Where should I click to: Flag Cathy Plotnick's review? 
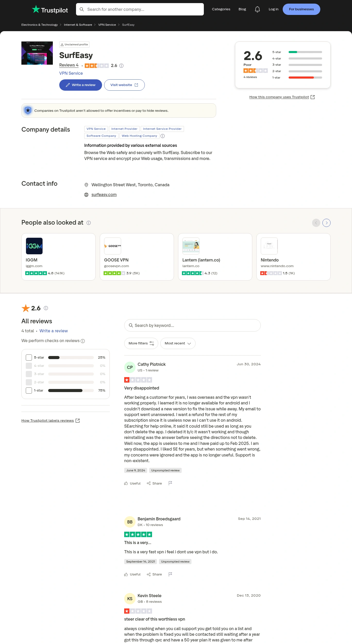click(170, 483)
